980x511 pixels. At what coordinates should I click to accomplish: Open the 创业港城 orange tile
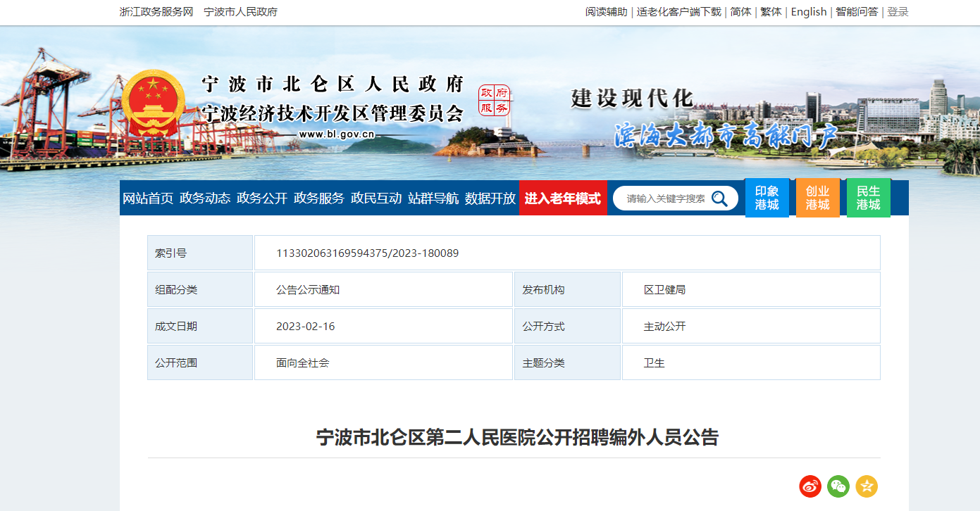coord(817,198)
